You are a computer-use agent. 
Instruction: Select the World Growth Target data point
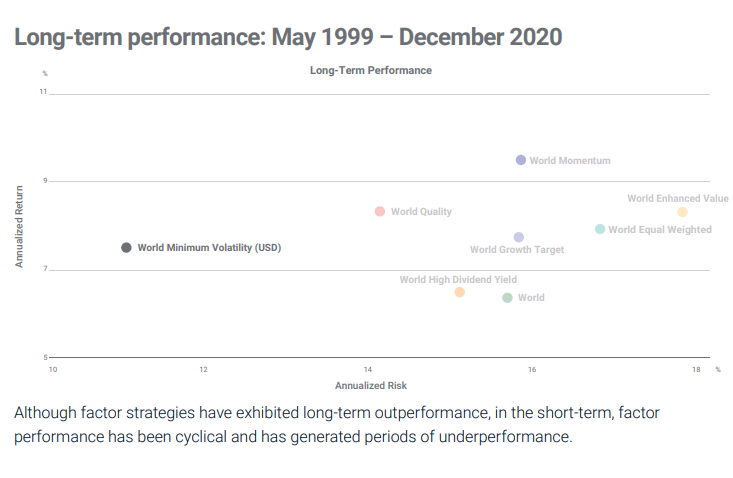[518, 237]
